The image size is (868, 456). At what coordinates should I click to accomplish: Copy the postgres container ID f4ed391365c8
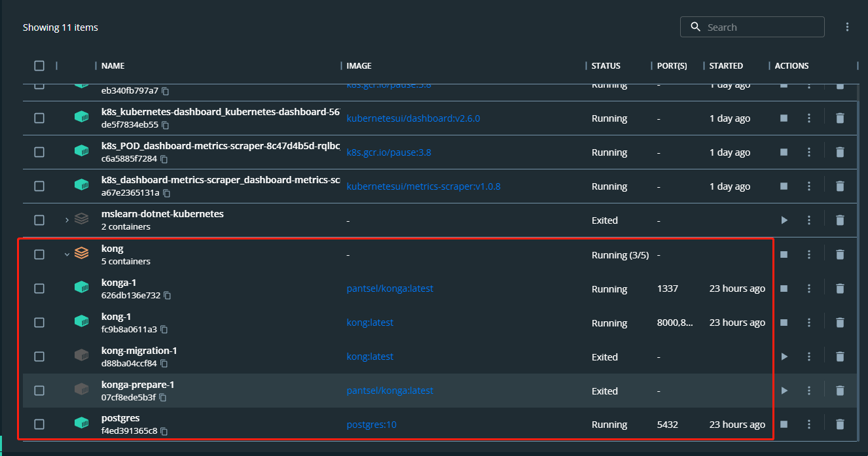164,432
